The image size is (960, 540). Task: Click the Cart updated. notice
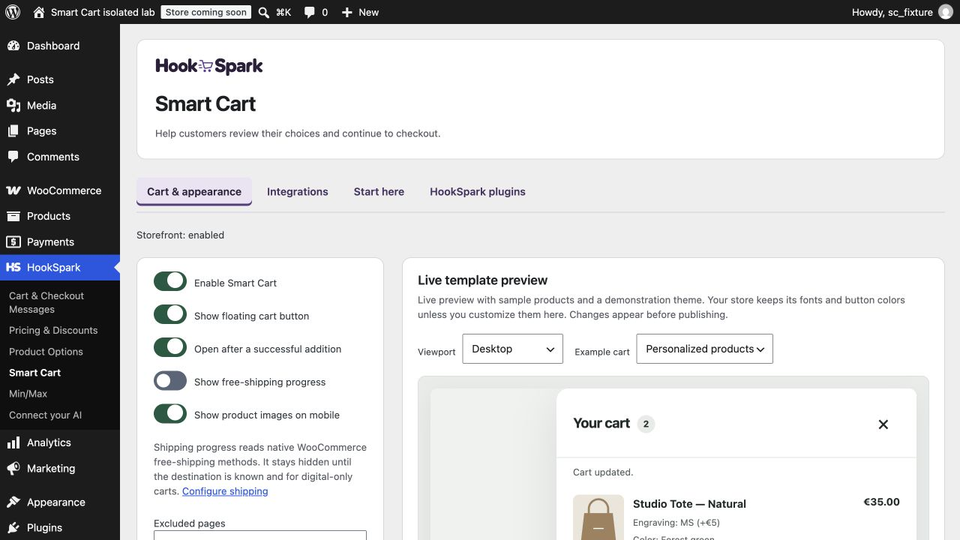click(603, 472)
